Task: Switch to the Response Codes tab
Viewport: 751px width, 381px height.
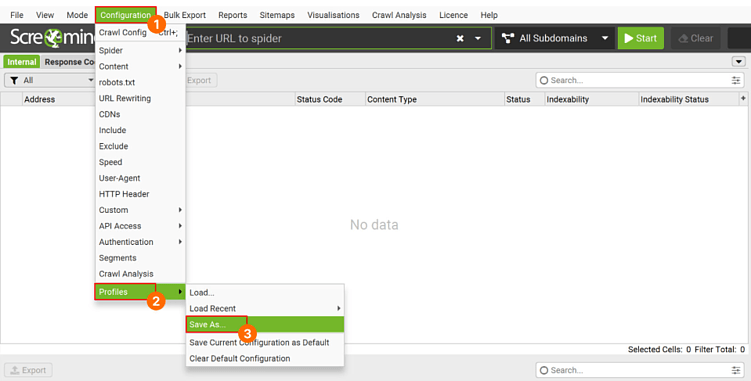Action: (x=69, y=62)
